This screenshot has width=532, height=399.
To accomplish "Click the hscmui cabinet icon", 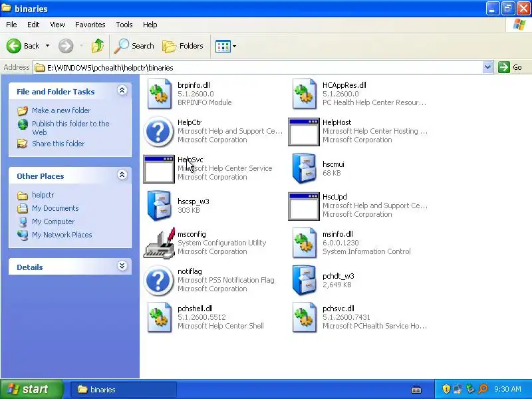I will (x=304, y=169).
